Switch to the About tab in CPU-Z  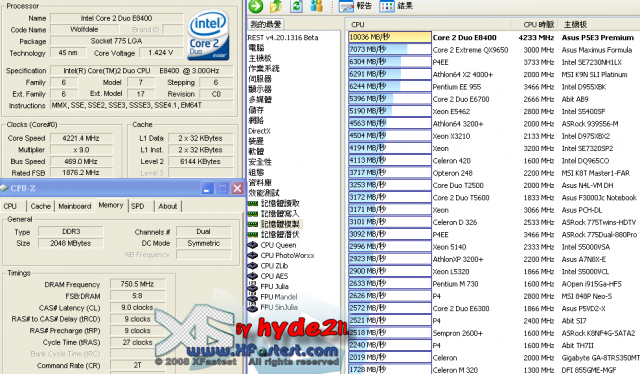[x=168, y=206]
